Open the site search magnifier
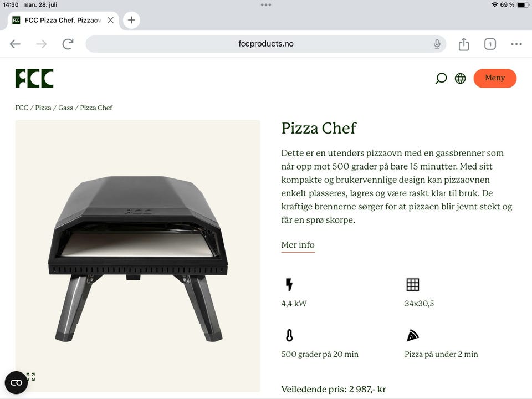 [x=441, y=79]
